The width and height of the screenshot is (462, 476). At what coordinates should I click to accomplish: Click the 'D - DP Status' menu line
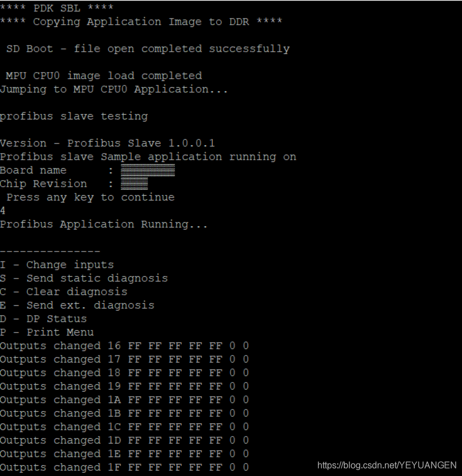pyautogui.click(x=43, y=318)
